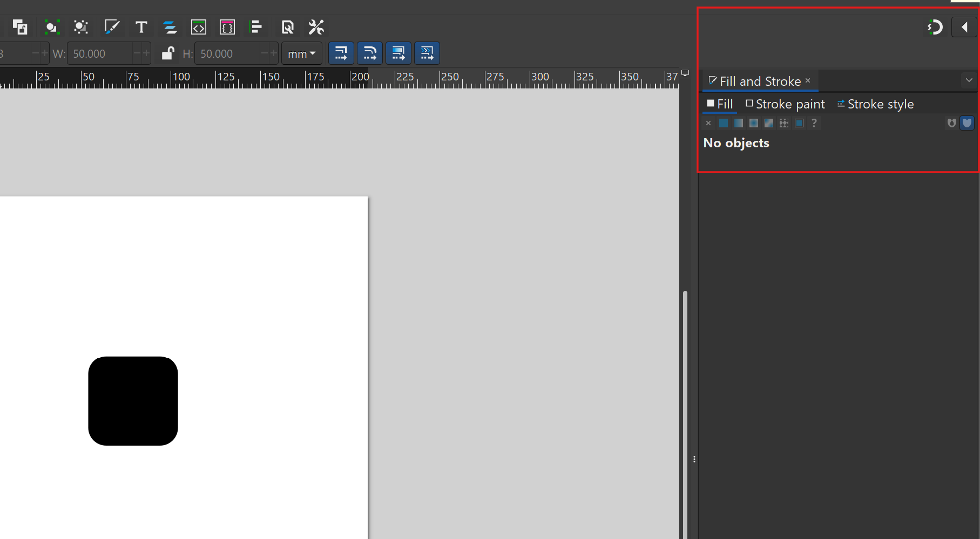Select the nonzero fill rule icon
This screenshot has height=539, width=980.
pyautogui.click(x=967, y=123)
